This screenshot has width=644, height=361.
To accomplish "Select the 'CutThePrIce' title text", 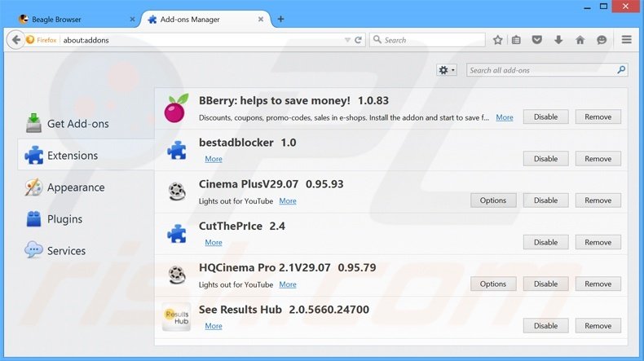I will (x=231, y=226).
